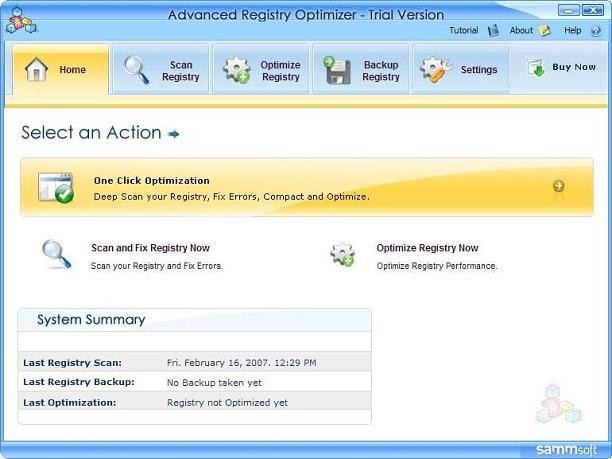Click the Buy Now download icon

536,67
